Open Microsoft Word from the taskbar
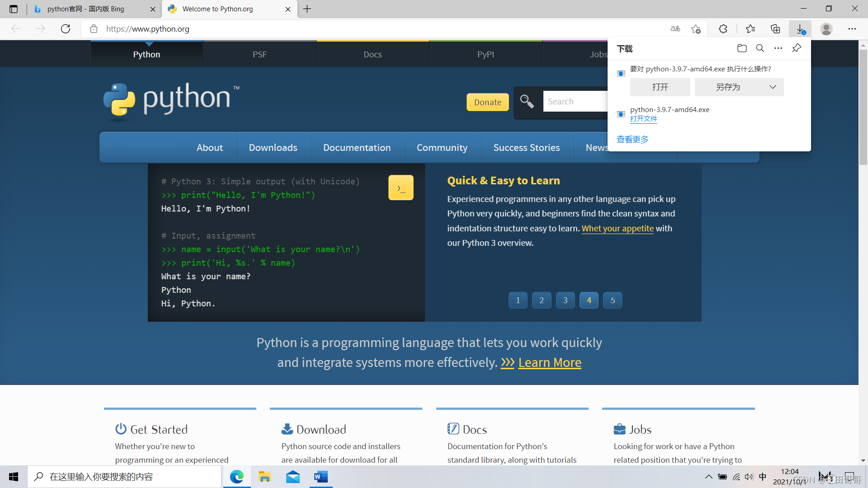Viewport: 868px width, 488px height. 321,476
